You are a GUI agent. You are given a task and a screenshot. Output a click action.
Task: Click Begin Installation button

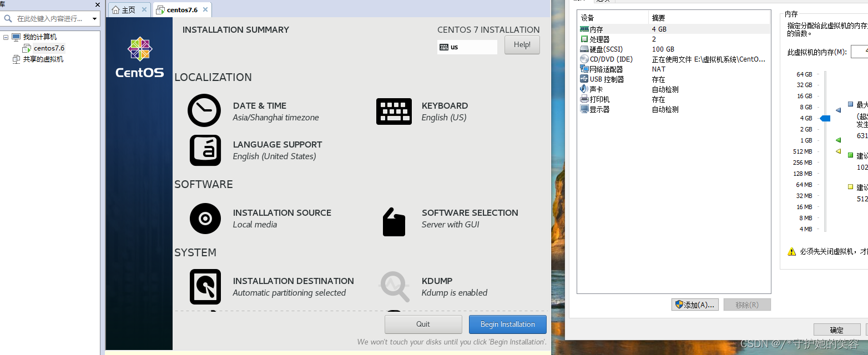tap(508, 324)
